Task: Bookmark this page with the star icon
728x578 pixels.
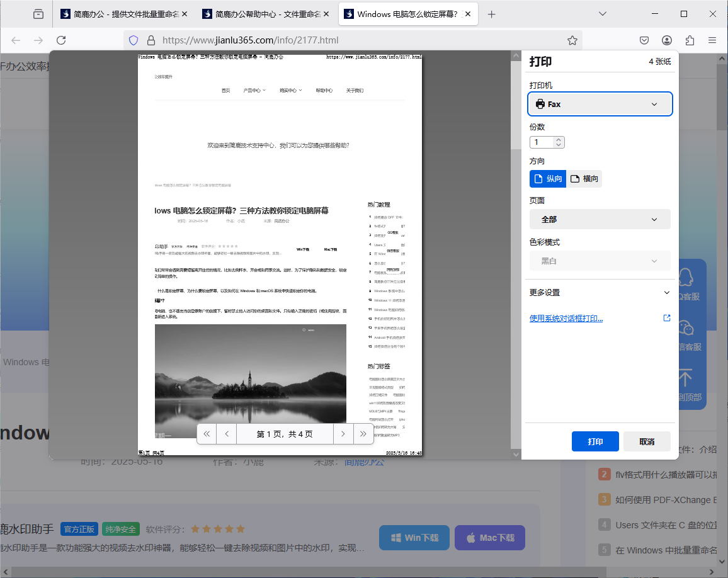Action: 572,40
